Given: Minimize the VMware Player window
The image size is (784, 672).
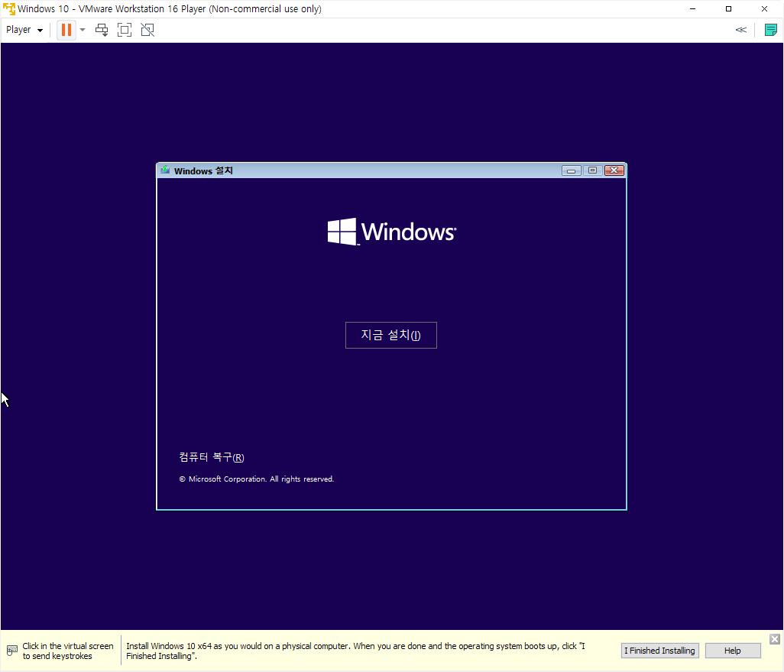Looking at the screenshot, I should point(692,9).
